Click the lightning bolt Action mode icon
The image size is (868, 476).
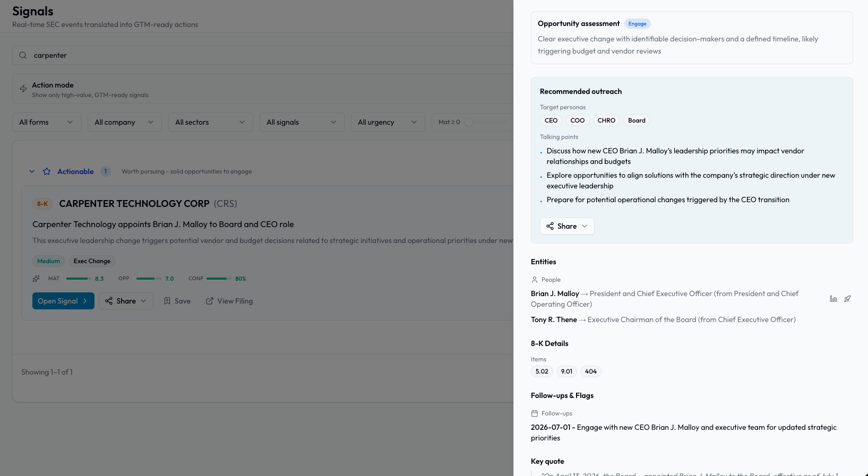[23, 89]
